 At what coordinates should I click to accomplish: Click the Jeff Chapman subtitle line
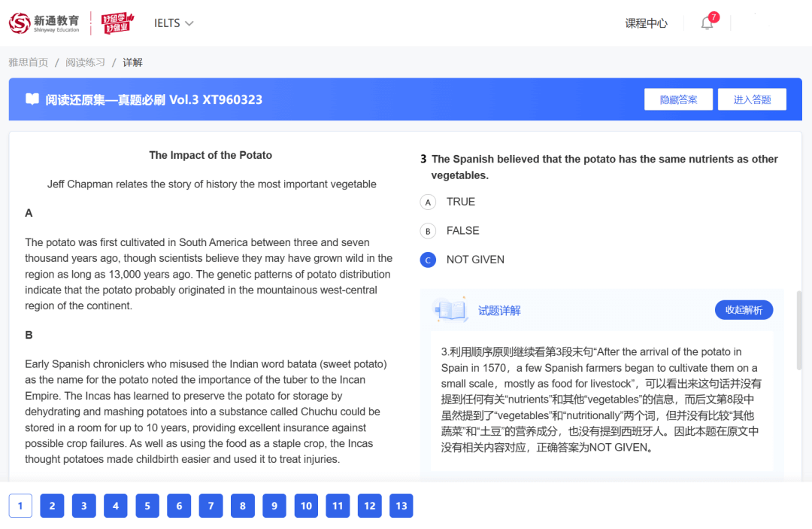click(x=212, y=184)
